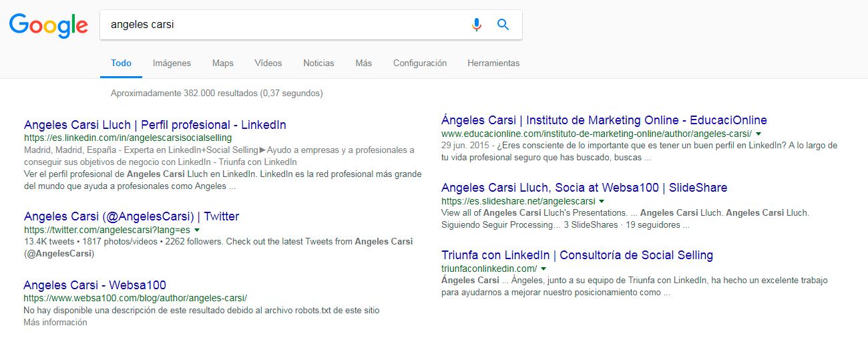Open the Angeles Carsi - Websa100 result
Image resolution: width=868 pixels, height=342 pixels.
point(95,285)
